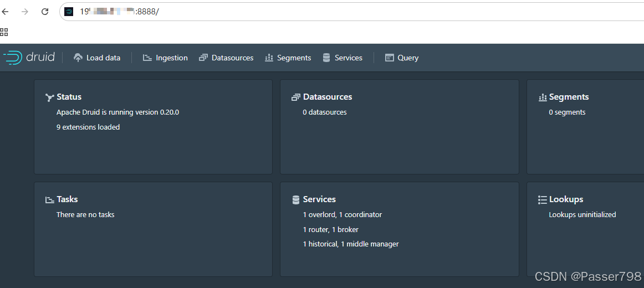Open Services from the header bar

click(x=343, y=58)
